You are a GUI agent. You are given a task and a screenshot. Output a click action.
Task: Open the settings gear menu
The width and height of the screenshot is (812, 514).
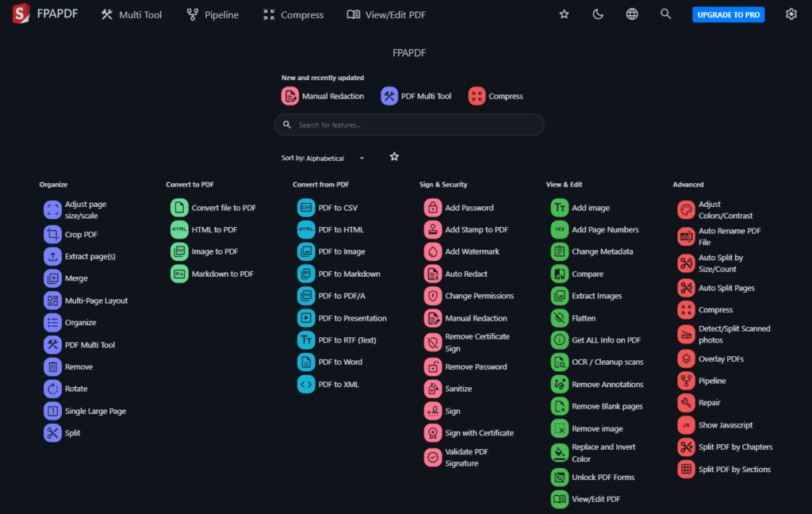(791, 14)
